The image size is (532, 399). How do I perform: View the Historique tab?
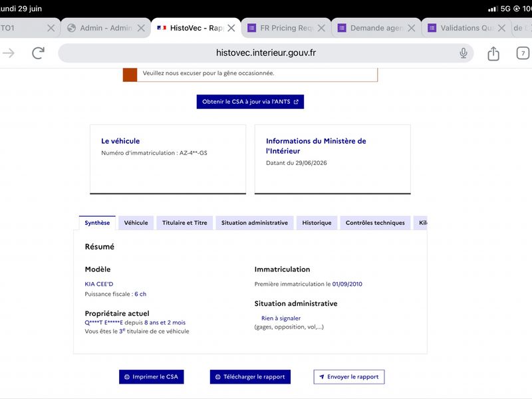(317, 223)
